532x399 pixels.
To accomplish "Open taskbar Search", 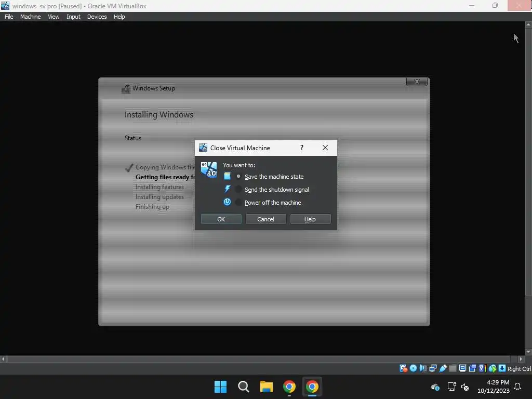I will (x=243, y=387).
